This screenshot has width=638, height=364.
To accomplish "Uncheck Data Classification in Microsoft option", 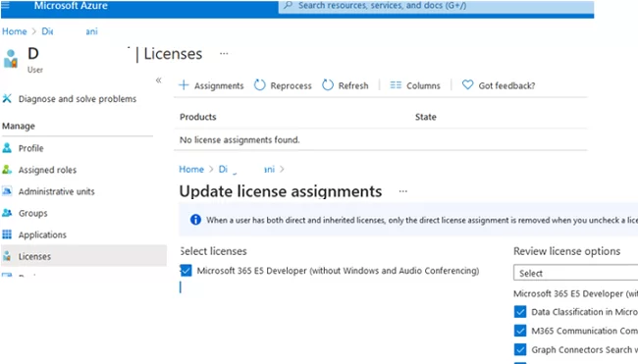I will click(520, 312).
